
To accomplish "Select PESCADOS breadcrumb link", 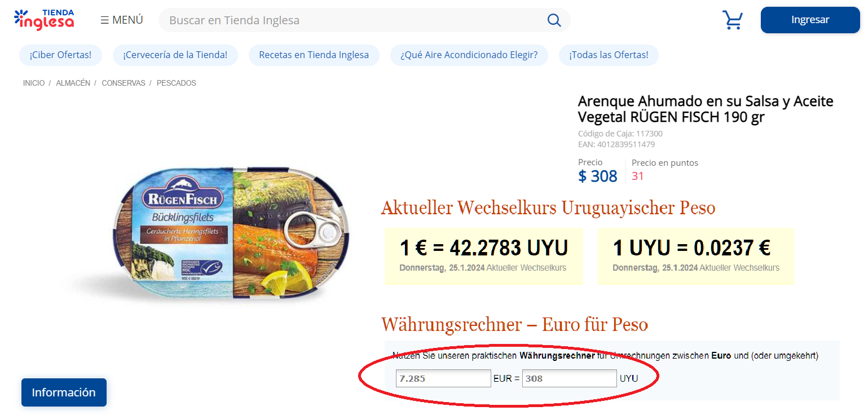I will (x=177, y=83).
